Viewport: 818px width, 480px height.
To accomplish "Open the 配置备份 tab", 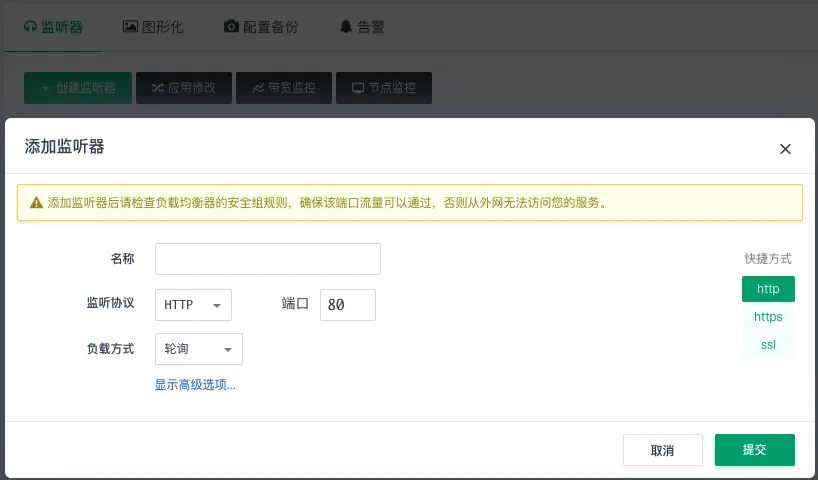I will click(260, 27).
